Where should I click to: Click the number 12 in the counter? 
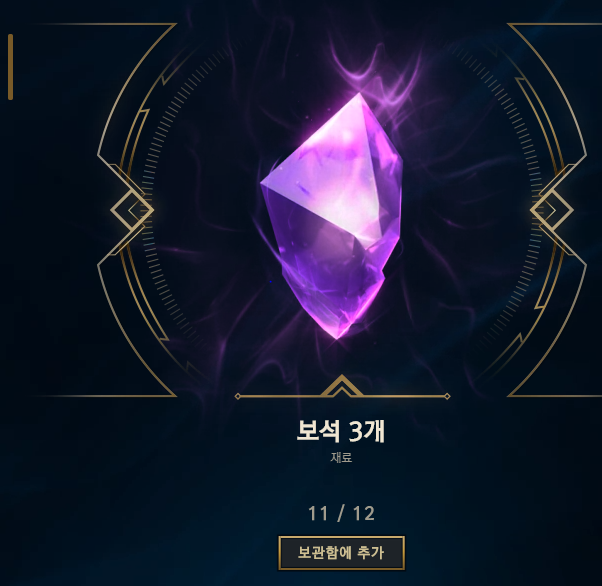(364, 513)
